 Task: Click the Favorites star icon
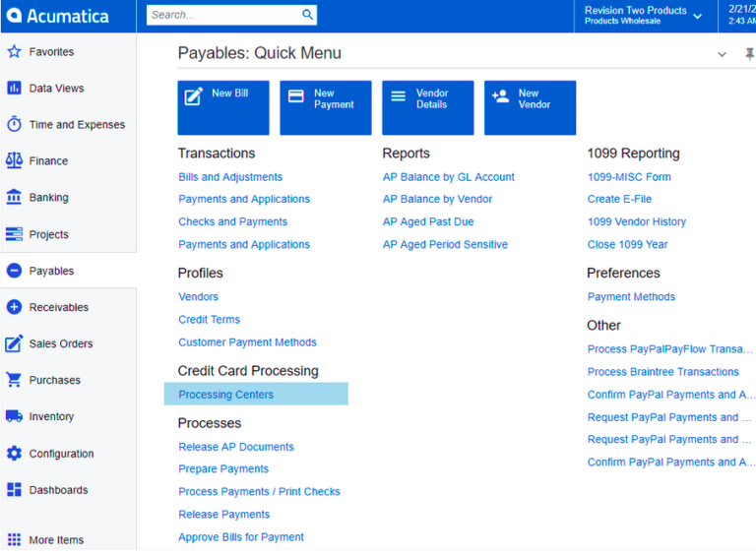tap(14, 51)
